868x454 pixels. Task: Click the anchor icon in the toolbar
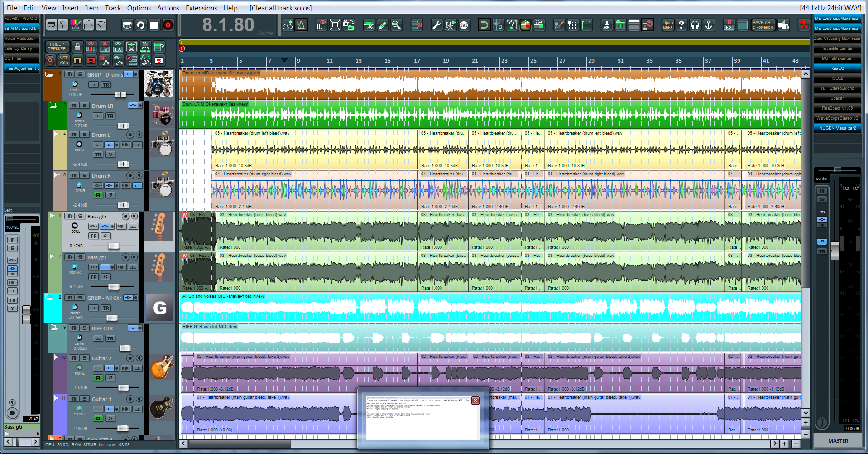(709, 25)
